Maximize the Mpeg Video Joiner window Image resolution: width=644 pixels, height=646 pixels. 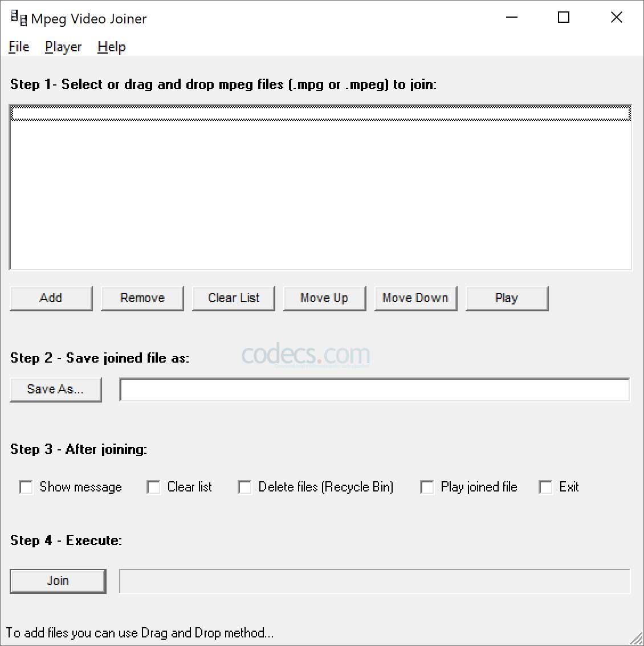564,17
